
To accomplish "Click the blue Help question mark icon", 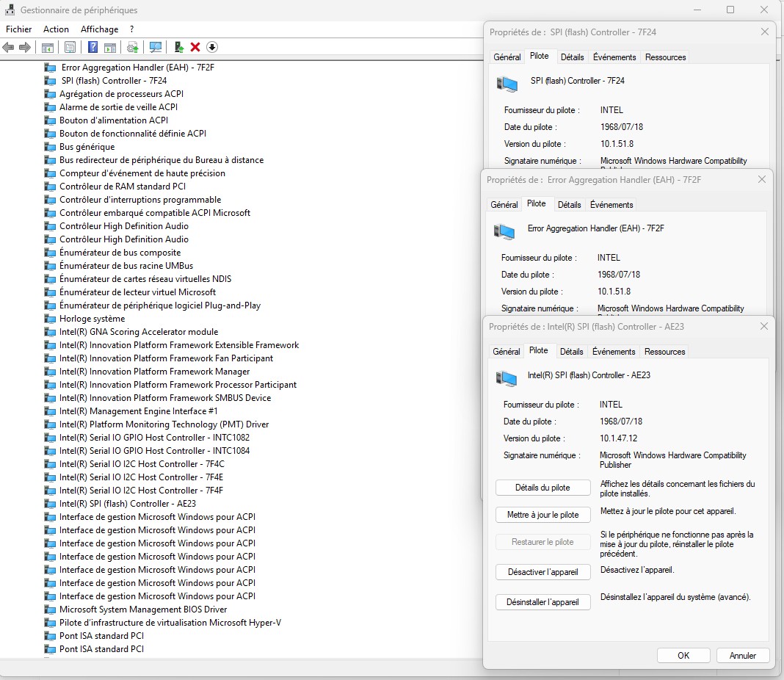I will point(92,47).
